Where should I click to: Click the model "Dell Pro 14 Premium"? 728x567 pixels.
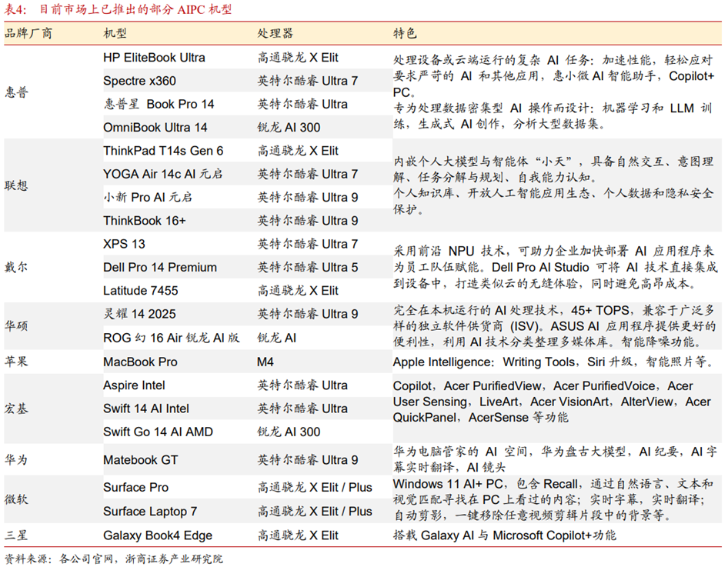click(160, 267)
